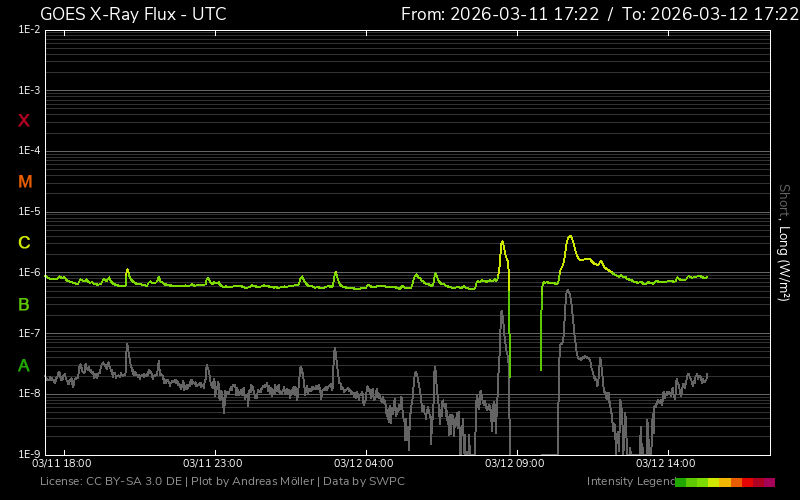The height and width of the screenshot is (500, 800).
Task: Click the 'Data by SWPC' credit
Action: [364, 481]
